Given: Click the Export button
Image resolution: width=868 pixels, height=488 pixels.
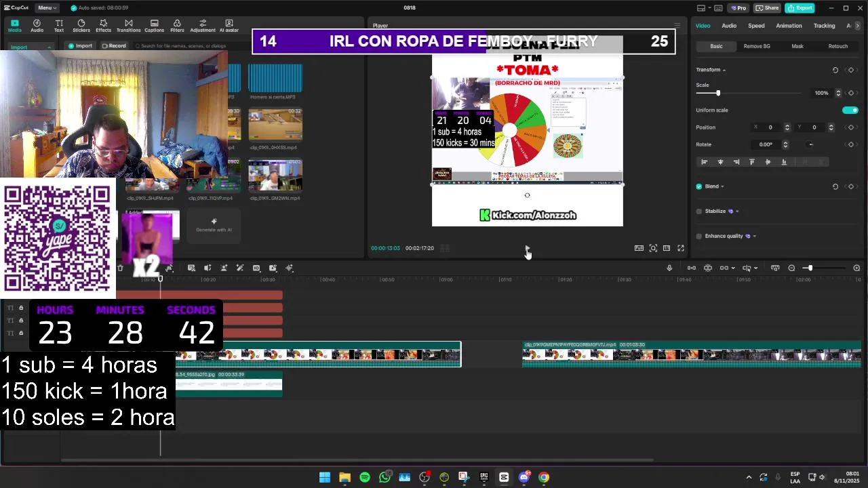Looking at the screenshot, I should pyautogui.click(x=800, y=7).
